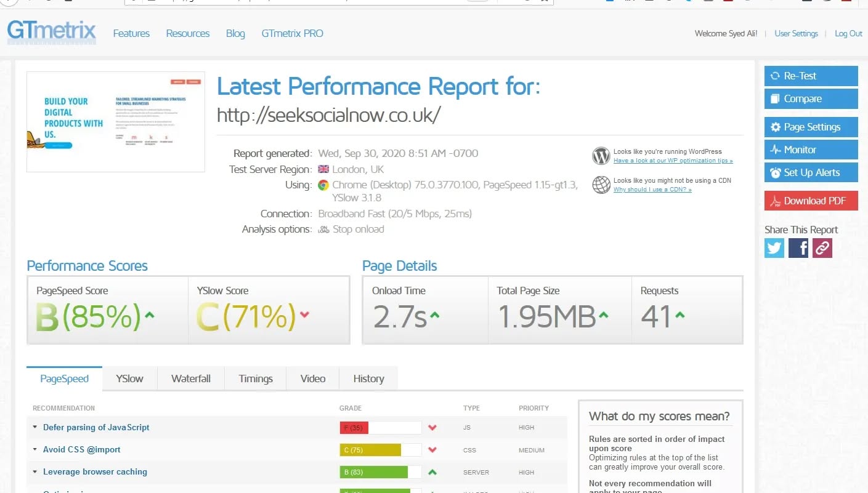Open 'Why should I use a CDN?' link
Viewport: 868px width, 493px height.
coord(652,190)
